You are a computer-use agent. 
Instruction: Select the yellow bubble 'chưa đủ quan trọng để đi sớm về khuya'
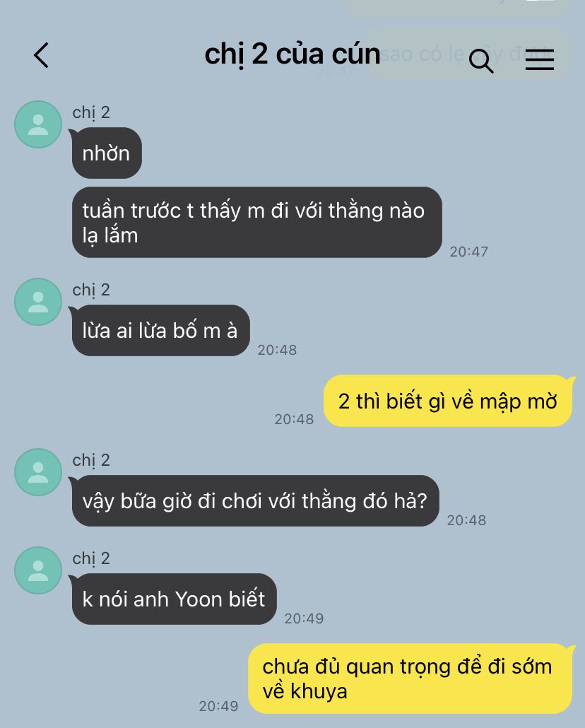click(x=410, y=679)
